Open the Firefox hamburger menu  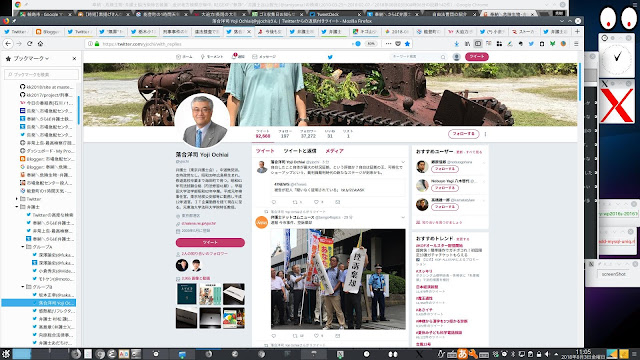point(576,44)
